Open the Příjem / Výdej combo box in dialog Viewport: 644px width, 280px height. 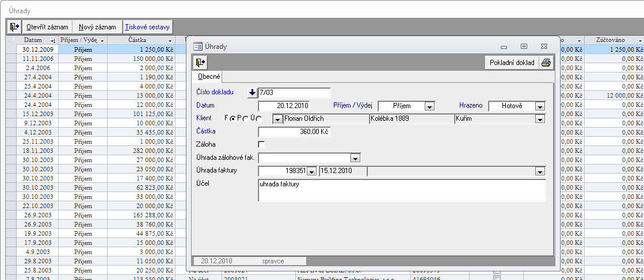[429, 106]
